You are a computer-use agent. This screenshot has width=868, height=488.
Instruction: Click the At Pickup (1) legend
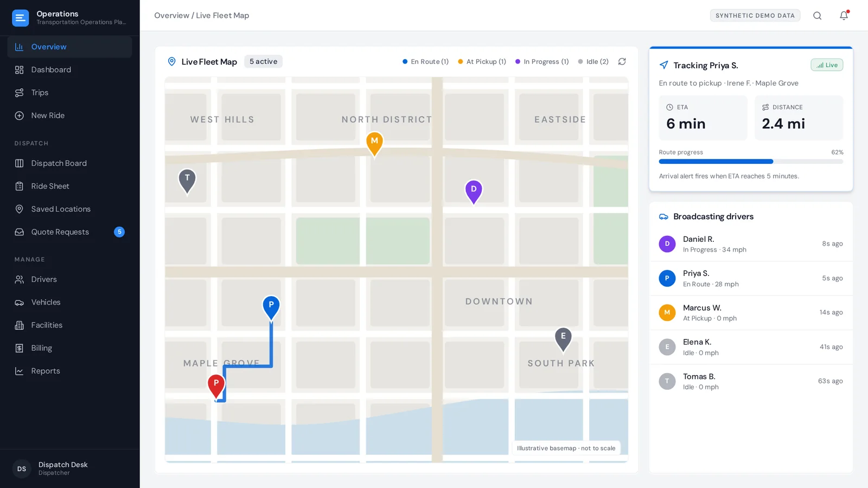[x=482, y=62]
